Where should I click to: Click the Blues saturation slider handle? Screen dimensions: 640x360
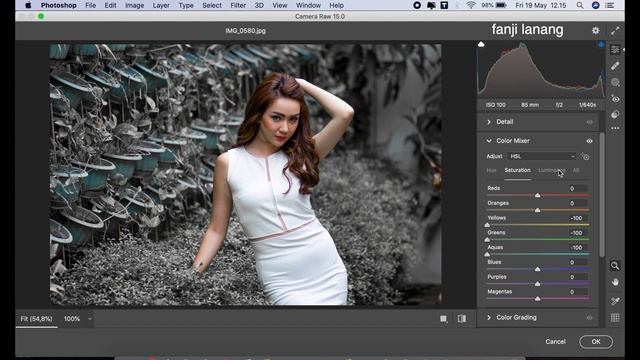(x=538, y=269)
